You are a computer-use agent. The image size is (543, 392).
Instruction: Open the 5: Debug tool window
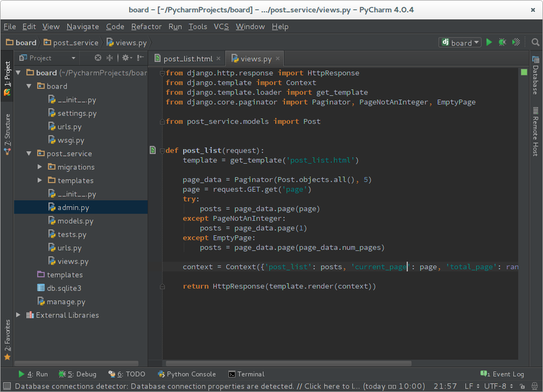(x=78, y=374)
